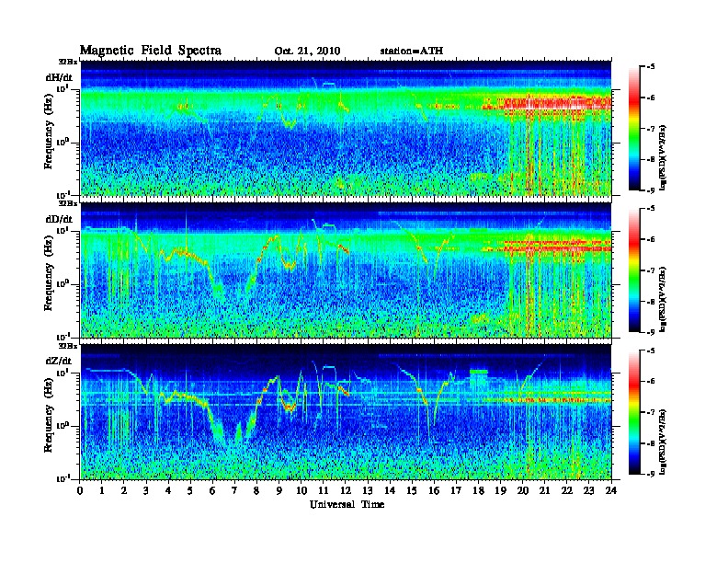Viewport: 728px width, 563px height.
Task: Click hour "21" on Universal Time axis
Action: (544, 490)
